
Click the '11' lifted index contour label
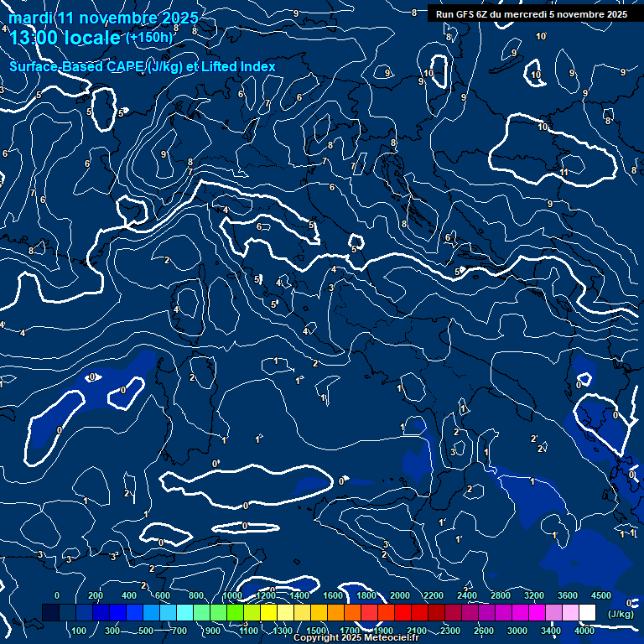[563, 172]
